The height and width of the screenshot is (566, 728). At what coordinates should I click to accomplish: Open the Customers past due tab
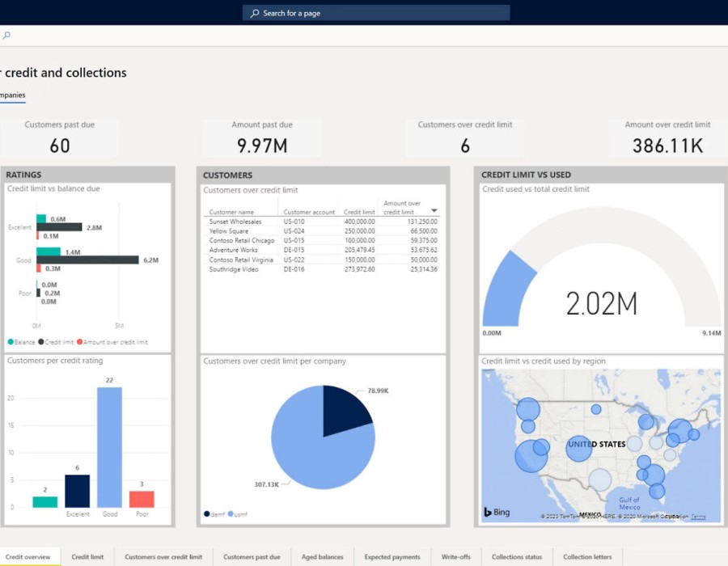pos(252,556)
